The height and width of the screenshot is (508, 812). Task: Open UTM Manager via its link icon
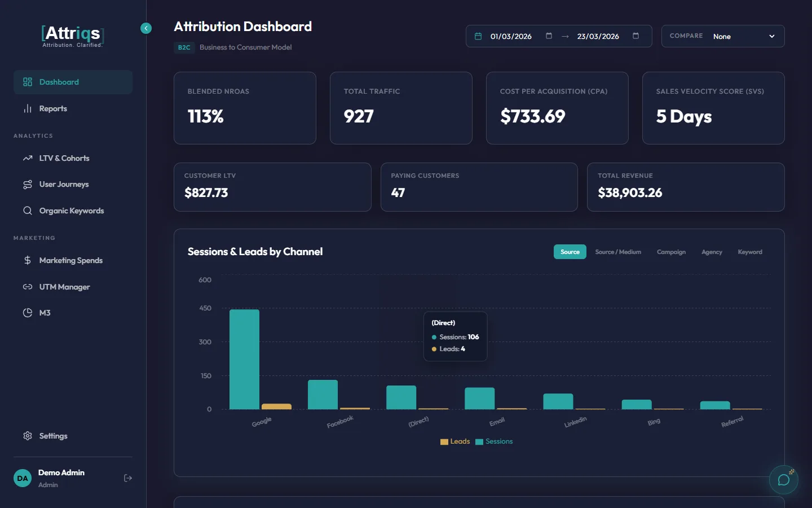pos(27,287)
